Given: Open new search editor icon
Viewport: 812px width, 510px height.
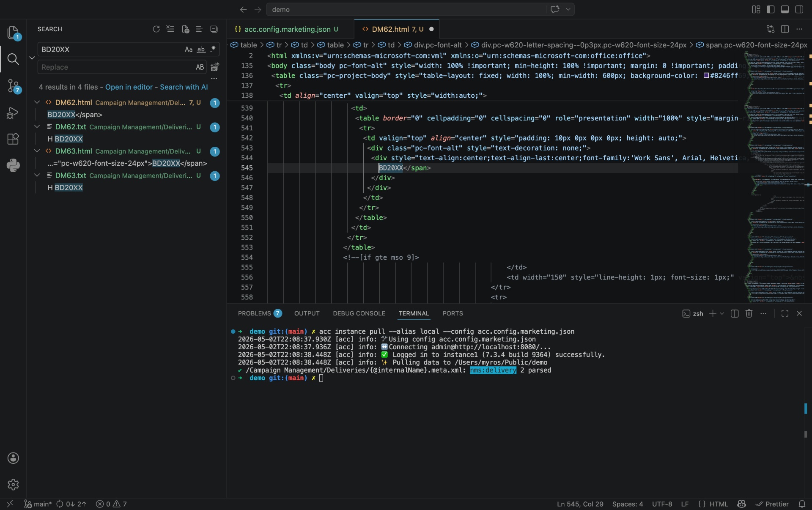Looking at the screenshot, I should 185,29.
